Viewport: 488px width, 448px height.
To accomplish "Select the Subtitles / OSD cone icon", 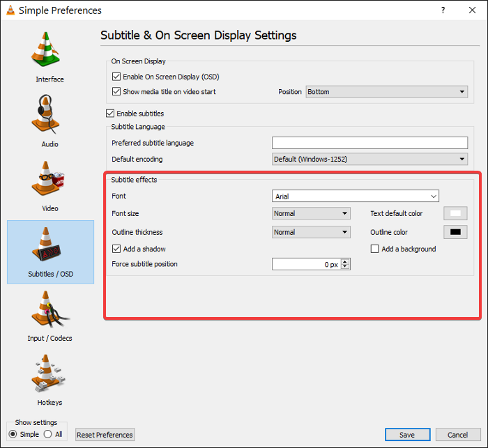I will tap(46, 244).
